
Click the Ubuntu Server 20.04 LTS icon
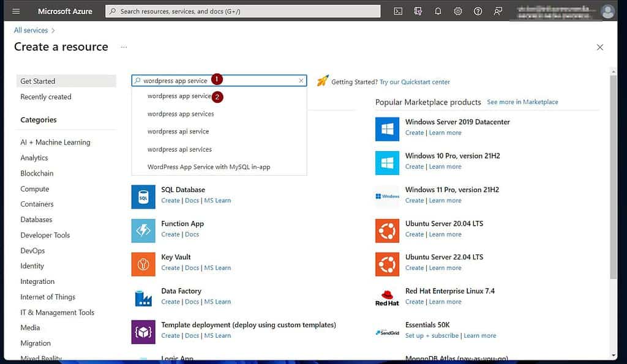tap(387, 231)
